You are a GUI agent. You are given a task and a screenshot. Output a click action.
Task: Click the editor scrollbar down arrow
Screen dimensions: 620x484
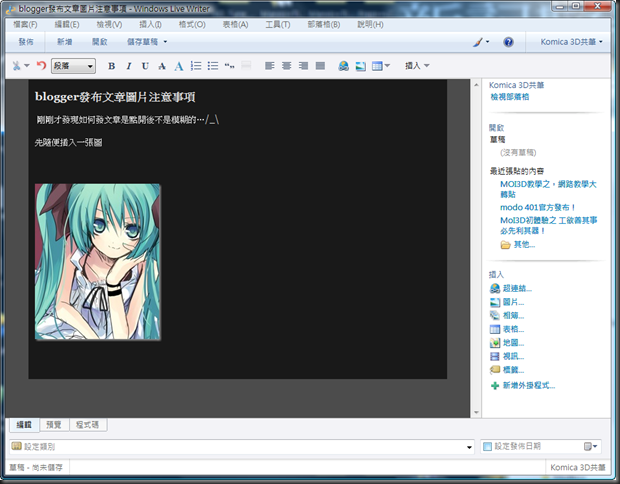pyautogui.click(x=476, y=412)
